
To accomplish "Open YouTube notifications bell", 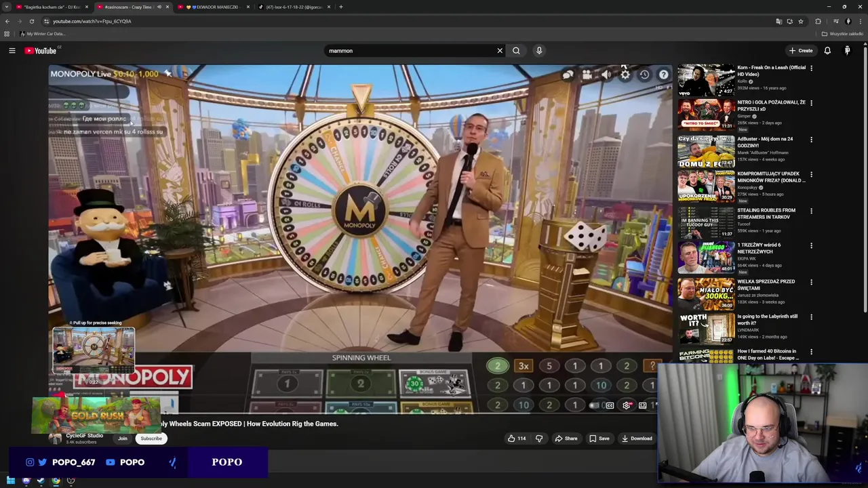I will coord(827,51).
